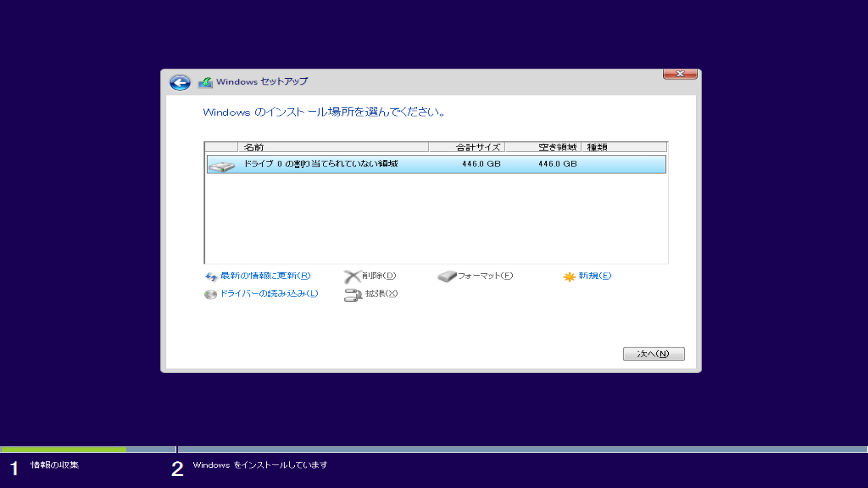The image size is (868, 488).
Task: Click the red X delete icon beside 削除
Action: click(x=353, y=276)
